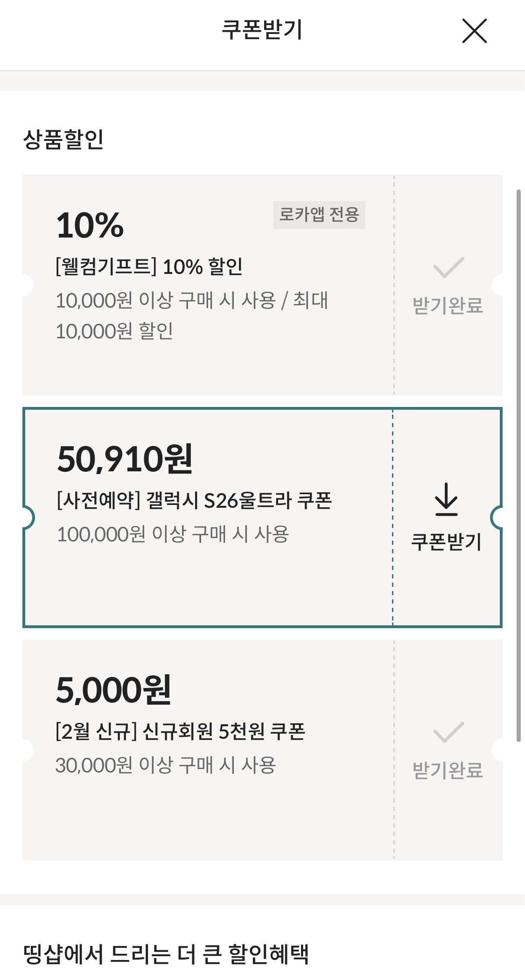This screenshot has height=980, width=525.
Task: Open [2월 신규] 신규회원 5천원 쿠폰 title
Action: pos(180,731)
